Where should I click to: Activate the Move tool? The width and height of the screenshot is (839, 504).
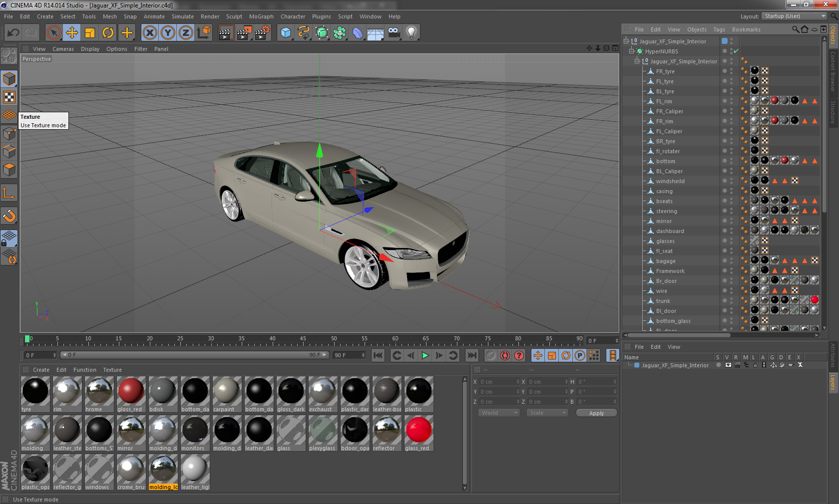[x=72, y=33]
